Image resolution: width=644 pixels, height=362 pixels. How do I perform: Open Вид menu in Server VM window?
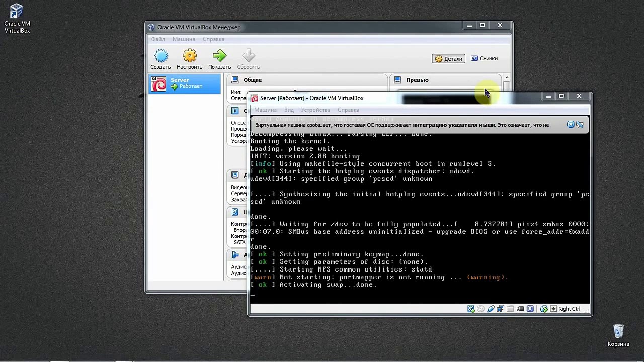[x=289, y=110]
